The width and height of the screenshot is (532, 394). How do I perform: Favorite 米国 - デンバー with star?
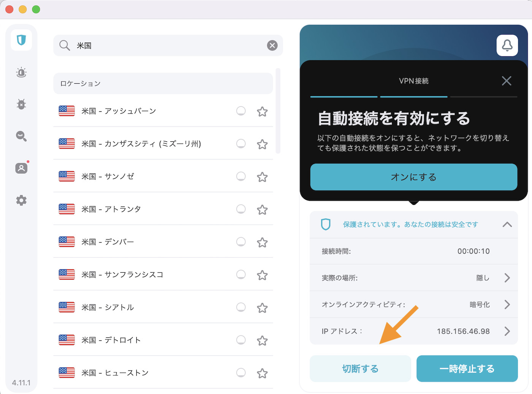262,242
